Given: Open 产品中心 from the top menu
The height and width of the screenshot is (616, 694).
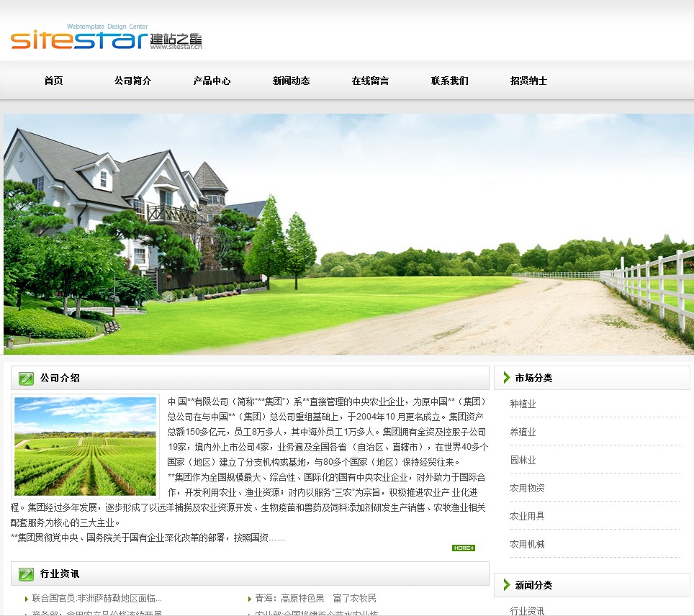Looking at the screenshot, I should coord(212,81).
